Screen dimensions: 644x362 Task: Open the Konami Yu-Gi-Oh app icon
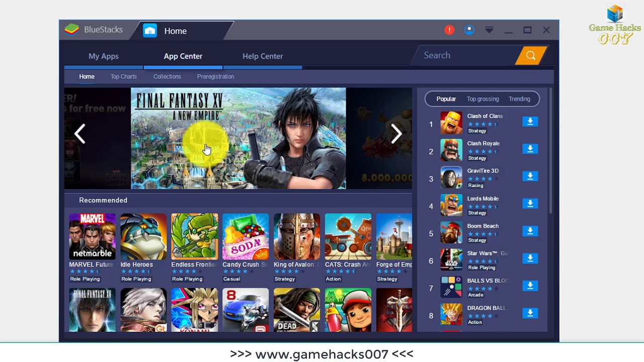tap(194, 310)
